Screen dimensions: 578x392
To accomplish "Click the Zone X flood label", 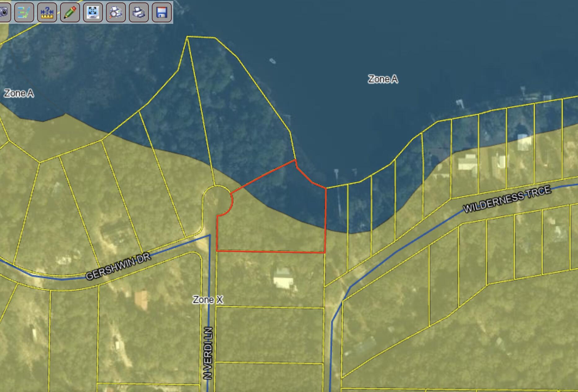I will (208, 299).
